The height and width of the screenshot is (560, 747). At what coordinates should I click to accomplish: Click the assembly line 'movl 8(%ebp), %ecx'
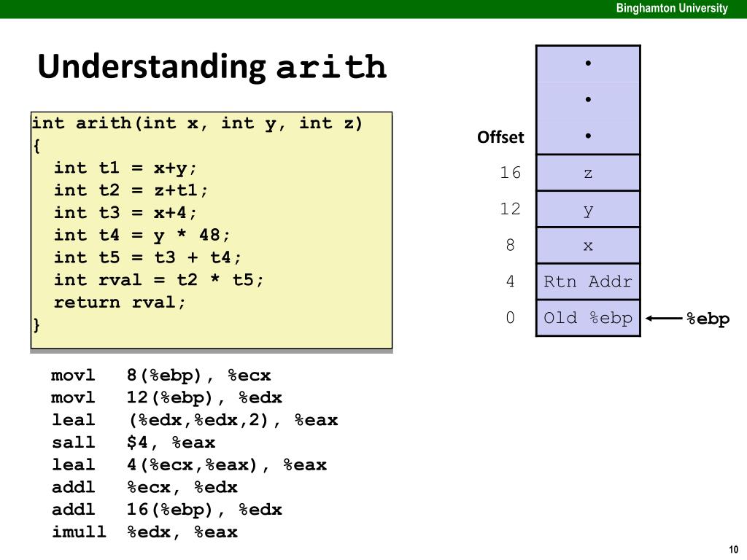pyautogui.click(x=161, y=376)
